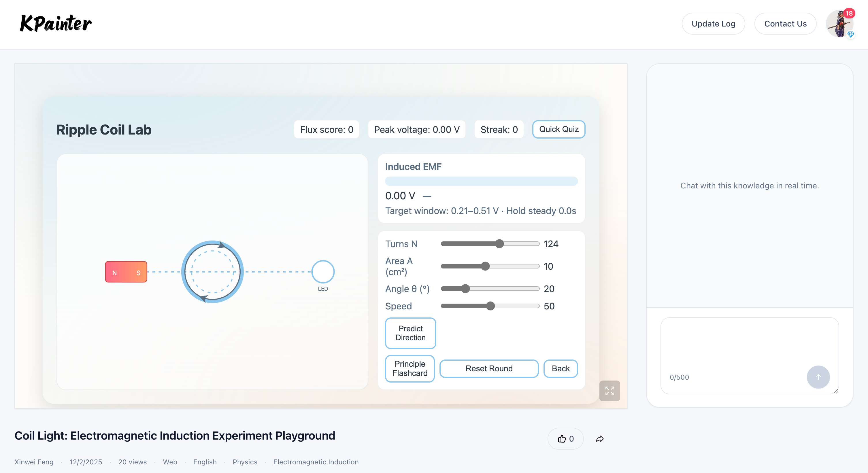Share the experiment using the share arrow
Screen dimensions: 868x473
coord(599,439)
